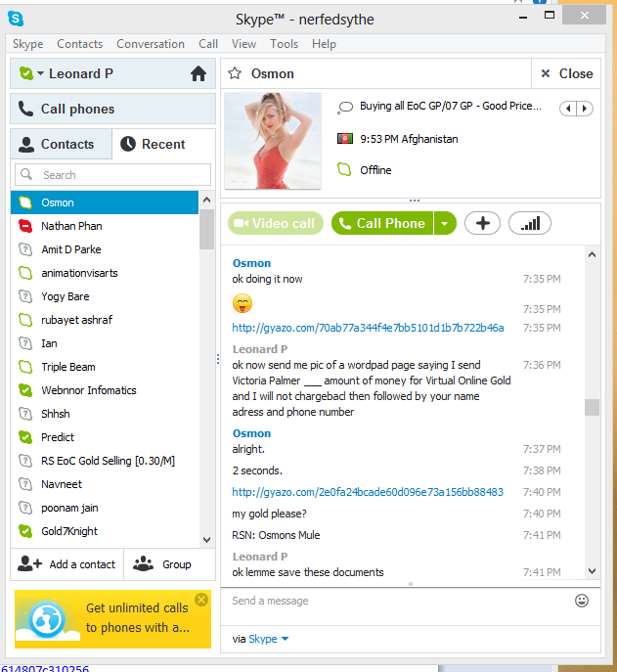Open the Contacts menu
This screenshot has height=672, width=617.
click(x=80, y=44)
